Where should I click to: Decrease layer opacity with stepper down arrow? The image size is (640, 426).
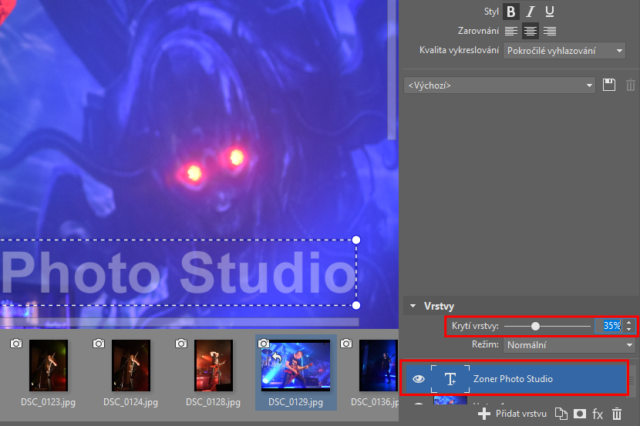click(x=629, y=329)
